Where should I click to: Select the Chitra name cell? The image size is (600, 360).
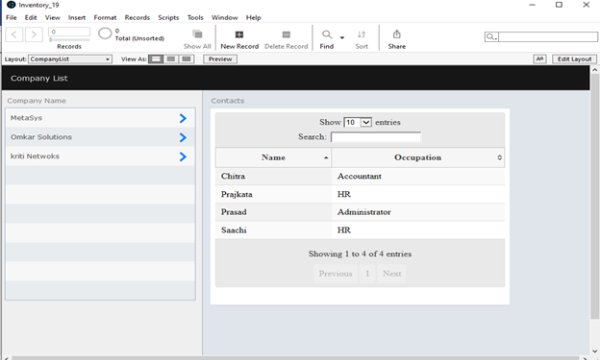coord(274,176)
